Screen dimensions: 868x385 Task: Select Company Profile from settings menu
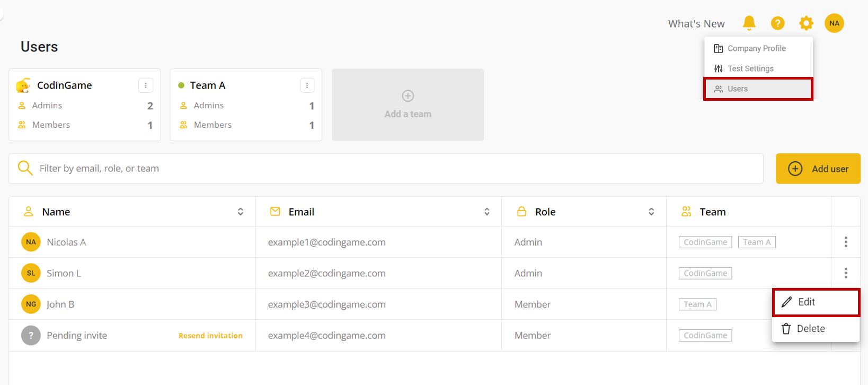click(x=756, y=48)
